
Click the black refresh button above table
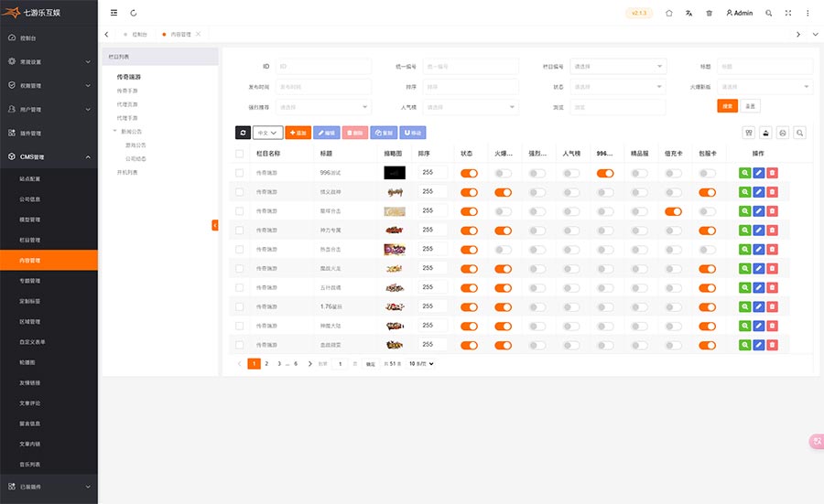click(x=243, y=133)
